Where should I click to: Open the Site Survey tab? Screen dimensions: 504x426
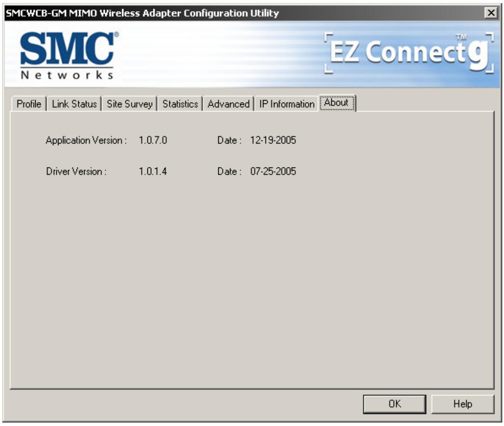[x=129, y=104]
